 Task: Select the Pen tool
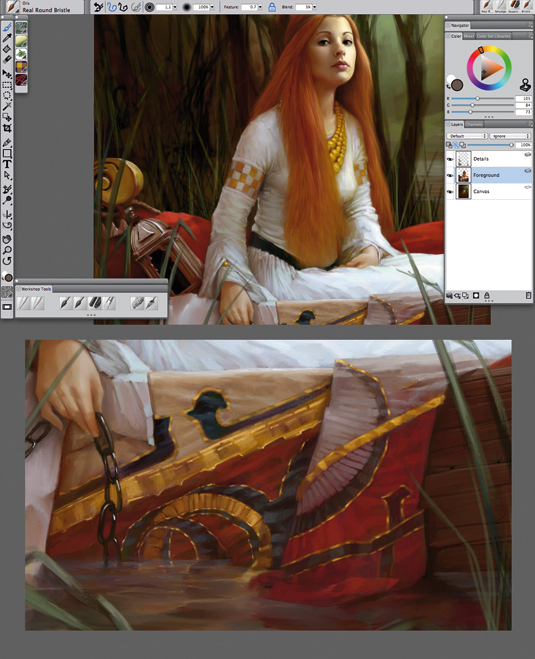(x=7, y=143)
